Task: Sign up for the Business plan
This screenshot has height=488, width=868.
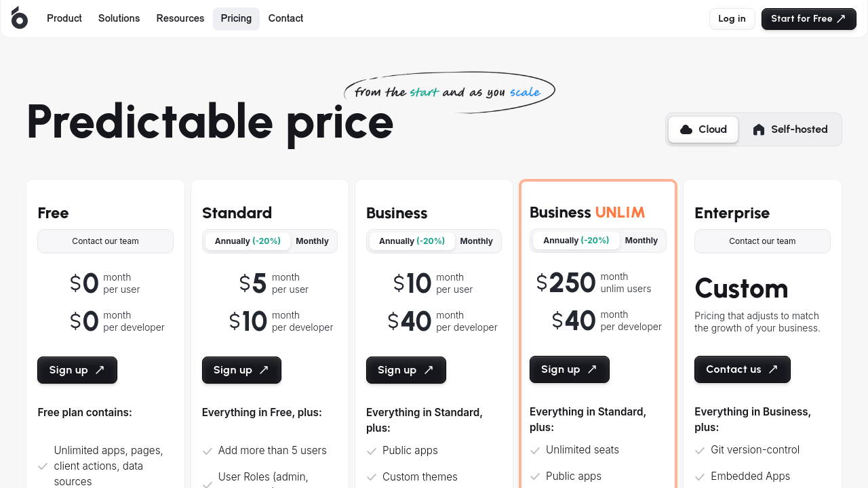Action: pos(406,370)
